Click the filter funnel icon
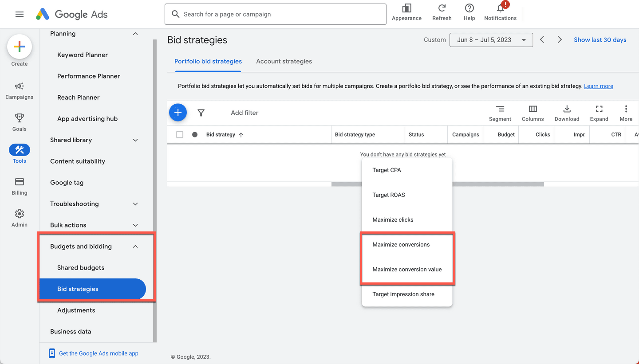The width and height of the screenshot is (639, 364). [x=201, y=113]
